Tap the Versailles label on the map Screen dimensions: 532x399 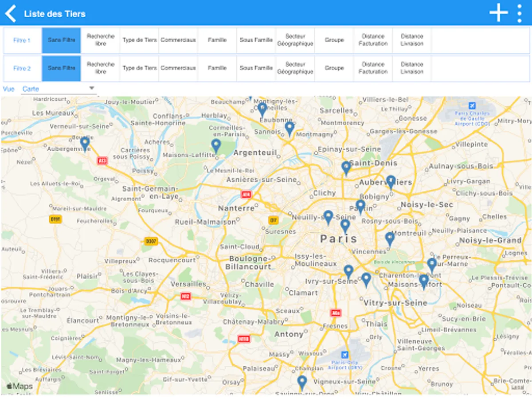(x=188, y=284)
